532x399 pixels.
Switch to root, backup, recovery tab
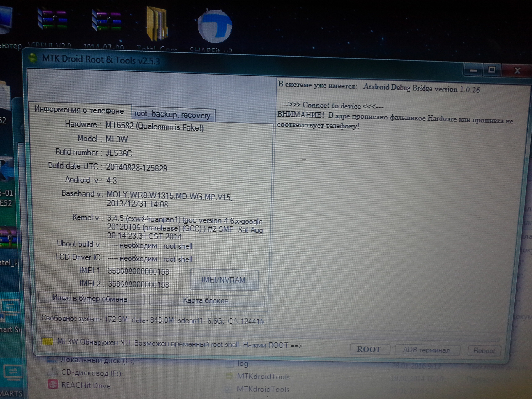(x=173, y=115)
